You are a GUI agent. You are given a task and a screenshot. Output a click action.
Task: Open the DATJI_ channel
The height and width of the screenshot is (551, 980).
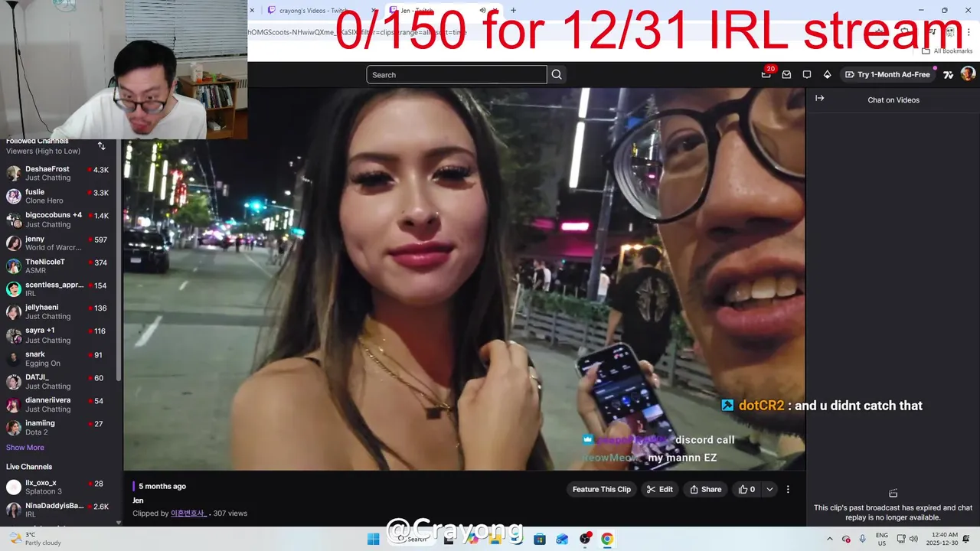click(60, 381)
